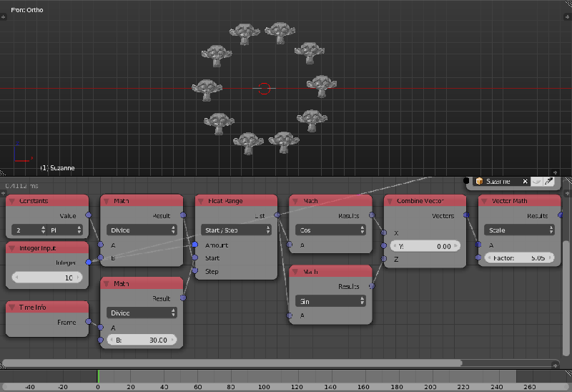
Task: Click the Integer output socket of Integer Input
Action: coord(88,262)
